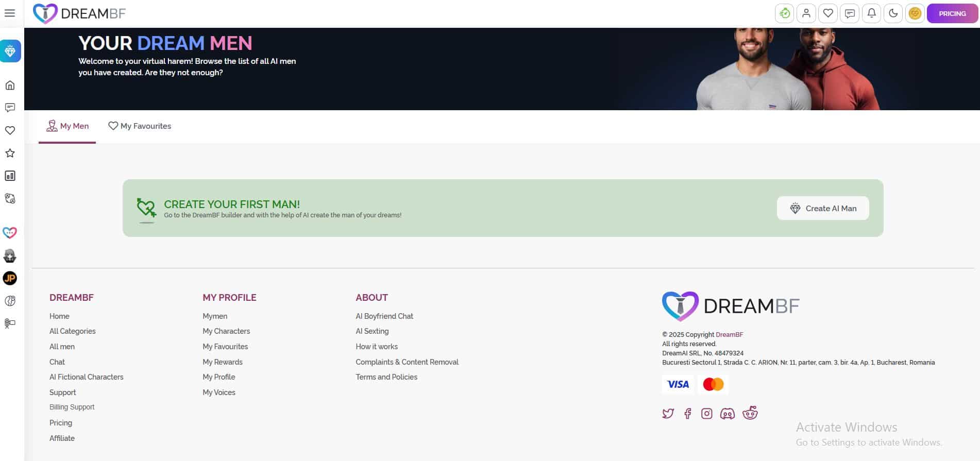Open the AI Fictional Characters footer link
This screenshot has width=980, height=461.
[87, 377]
